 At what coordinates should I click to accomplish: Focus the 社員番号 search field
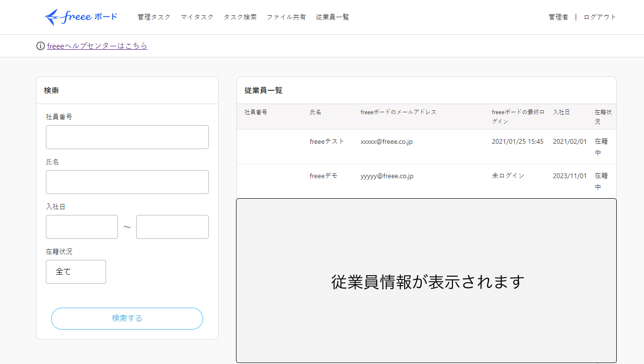pos(127,137)
